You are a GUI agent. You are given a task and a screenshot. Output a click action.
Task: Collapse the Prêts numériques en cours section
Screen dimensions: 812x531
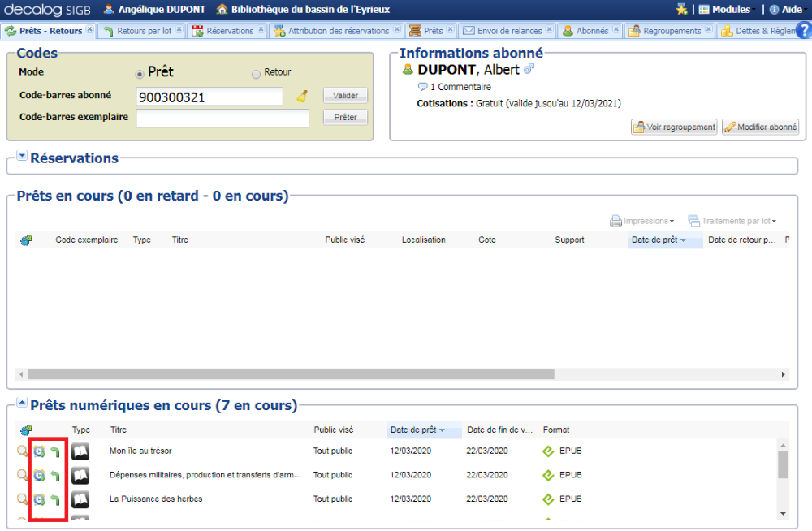(22, 404)
